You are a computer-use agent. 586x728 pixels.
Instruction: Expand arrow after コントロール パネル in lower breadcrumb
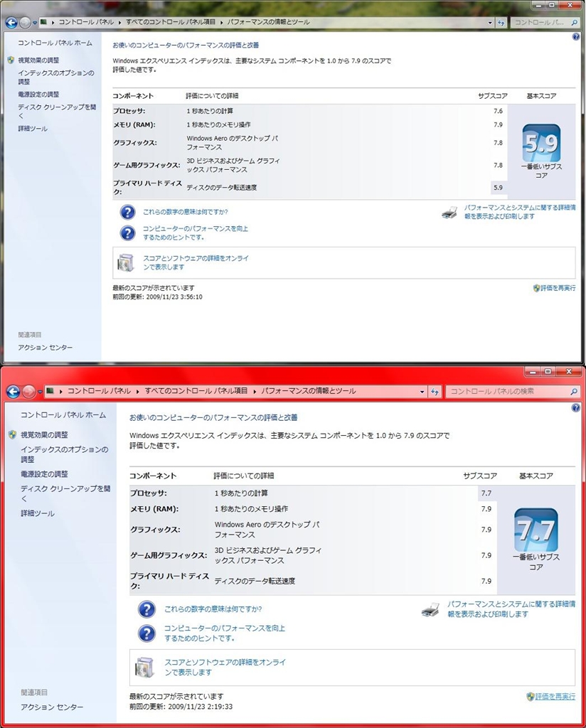138,392
